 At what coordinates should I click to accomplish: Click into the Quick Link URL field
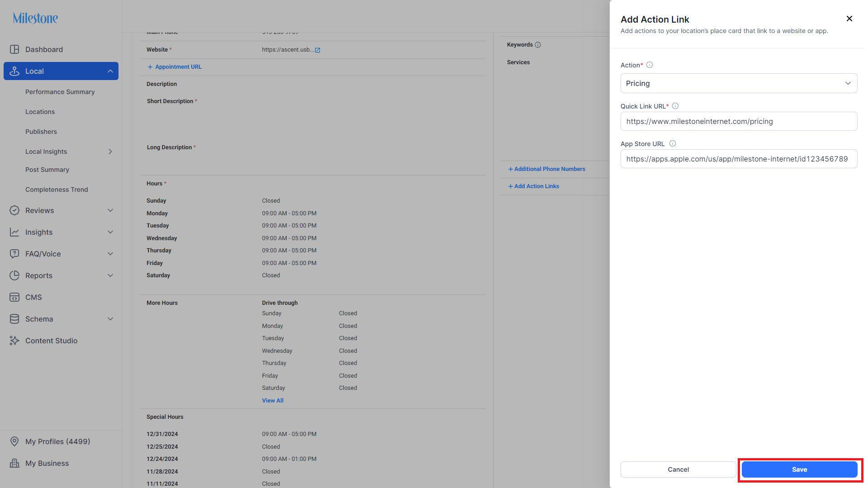point(739,121)
